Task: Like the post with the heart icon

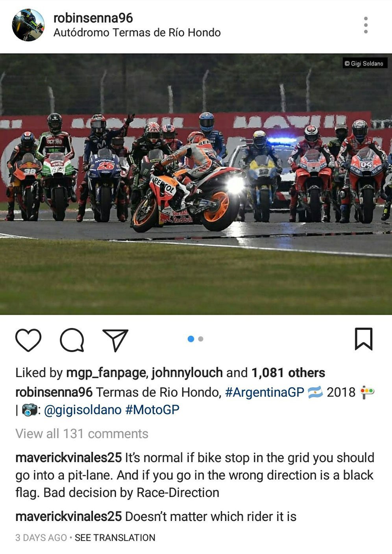Action: coord(28,340)
